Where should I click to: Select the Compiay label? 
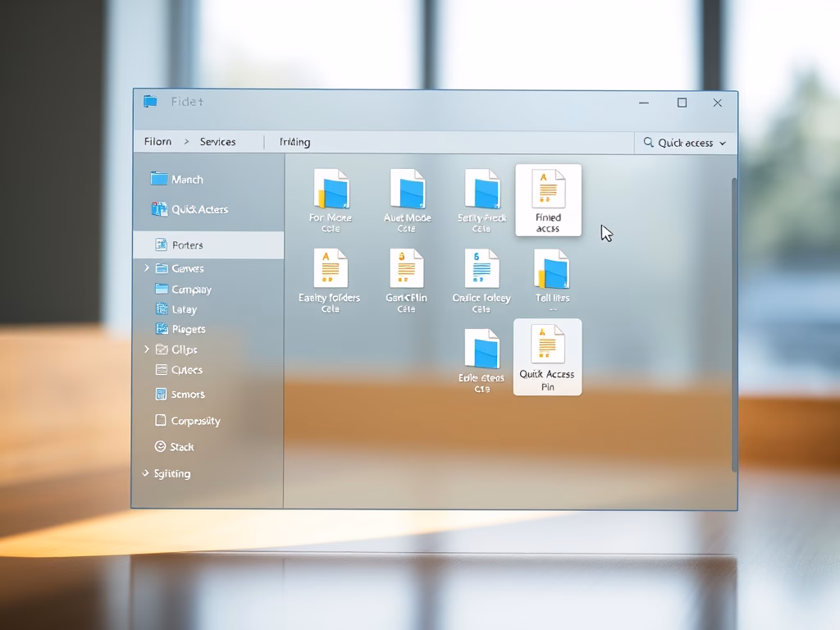(x=191, y=290)
